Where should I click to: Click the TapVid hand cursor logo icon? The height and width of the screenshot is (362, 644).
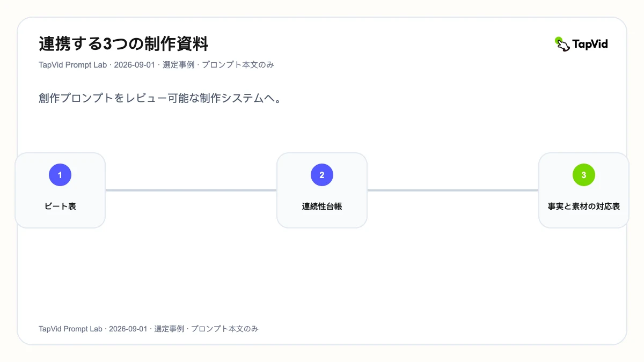(x=562, y=44)
